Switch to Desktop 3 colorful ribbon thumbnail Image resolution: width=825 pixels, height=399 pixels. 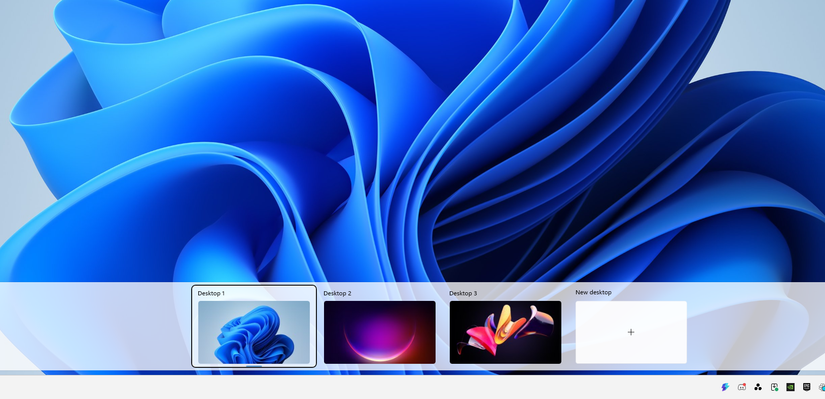click(x=505, y=332)
